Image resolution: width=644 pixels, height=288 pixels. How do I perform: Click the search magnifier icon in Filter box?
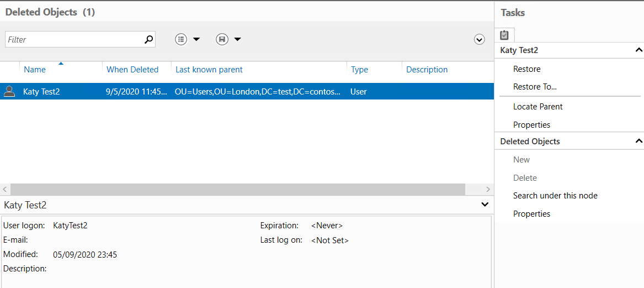[148, 39]
